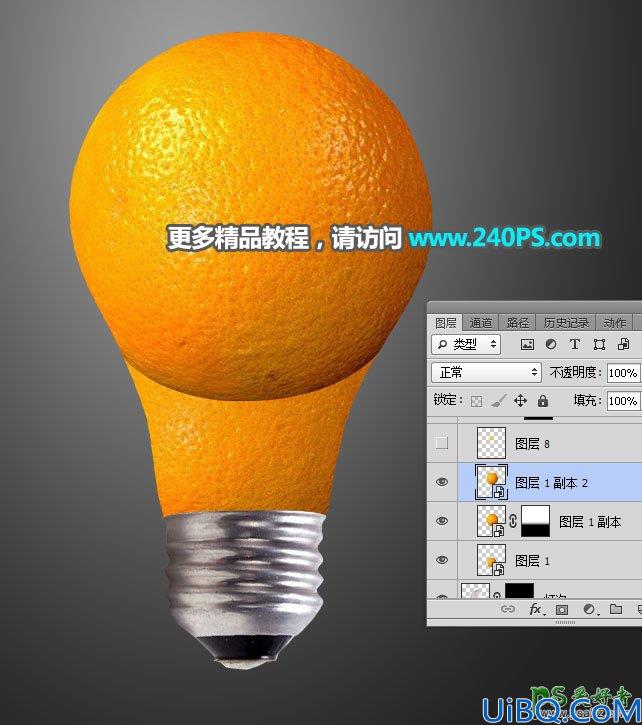Hide the 图层 1 layer
This screenshot has width=642, height=725.
[442, 560]
